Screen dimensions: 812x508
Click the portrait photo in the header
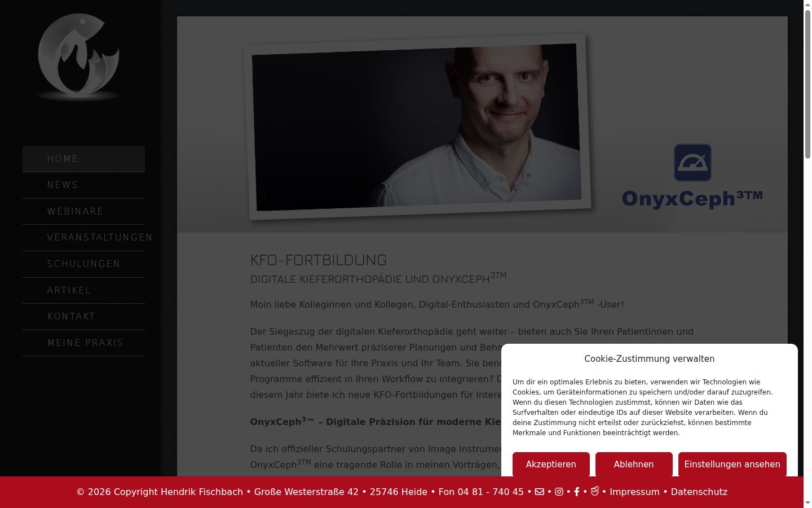tap(418, 127)
